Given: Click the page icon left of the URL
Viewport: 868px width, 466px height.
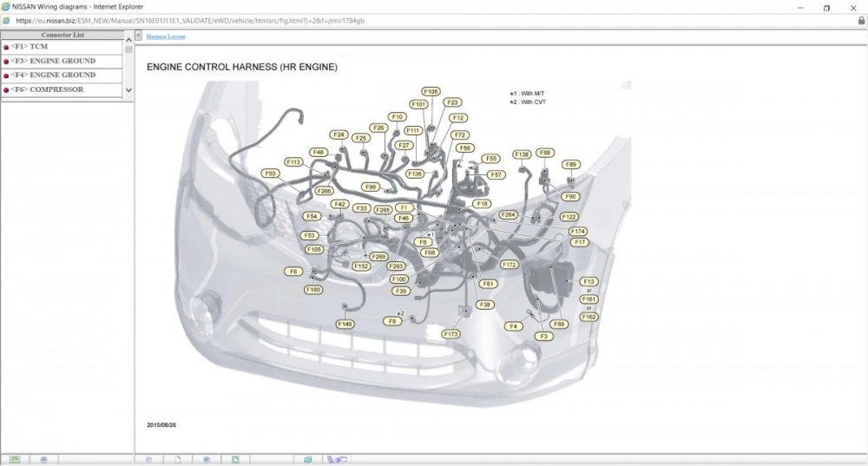Looking at the screenshot, I should tap(6, 21).
